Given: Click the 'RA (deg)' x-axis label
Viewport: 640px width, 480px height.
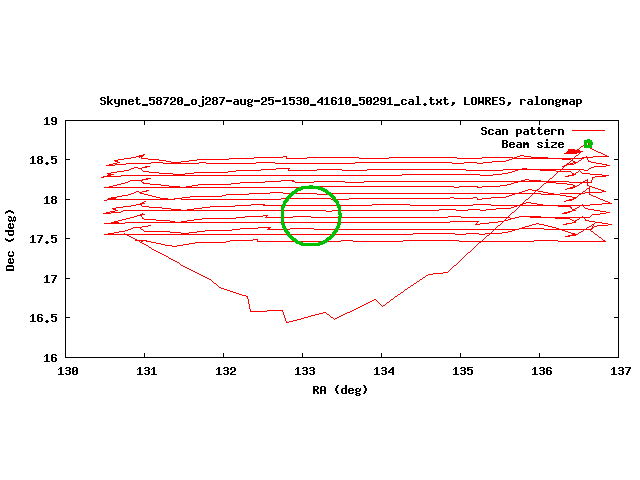Looking at the screenshot, I should (340, 390).
